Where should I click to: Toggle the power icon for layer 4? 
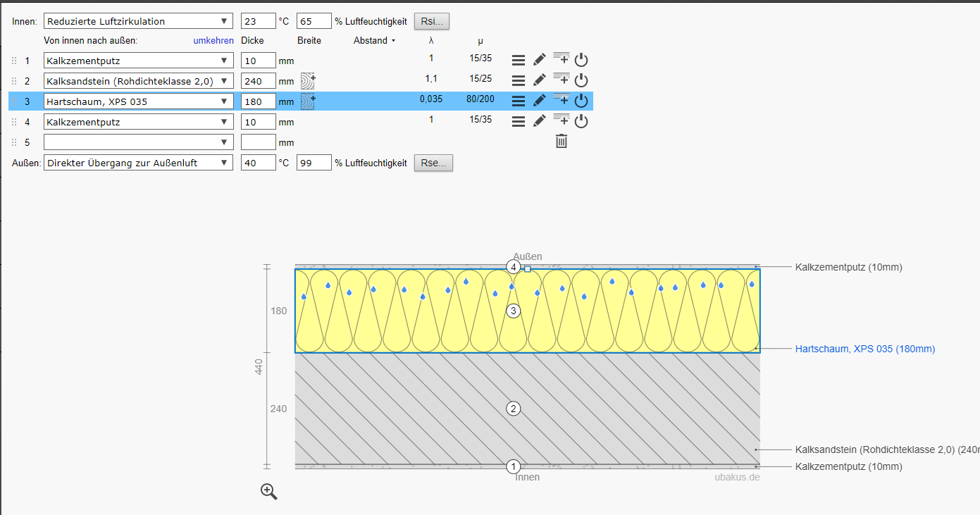click(581, 121)
